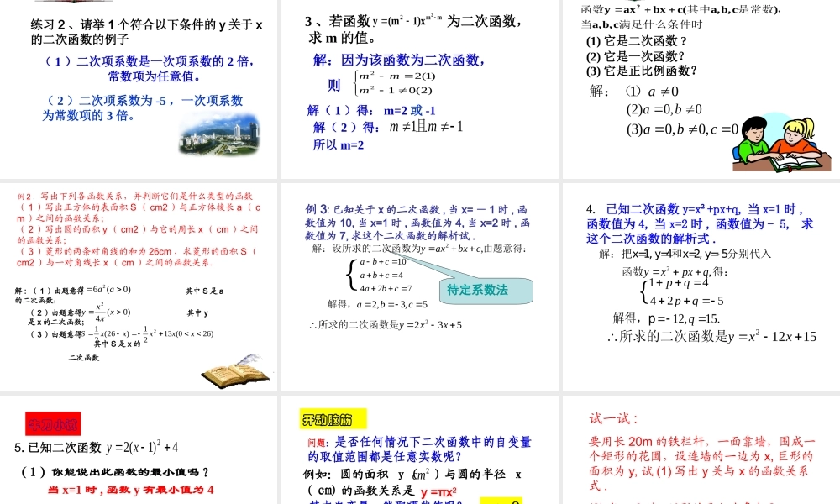840x504 pixels.
Task: Click the title '5. 已知二次函数 y=2(x-1)²+4'
Action: point(97,447)
